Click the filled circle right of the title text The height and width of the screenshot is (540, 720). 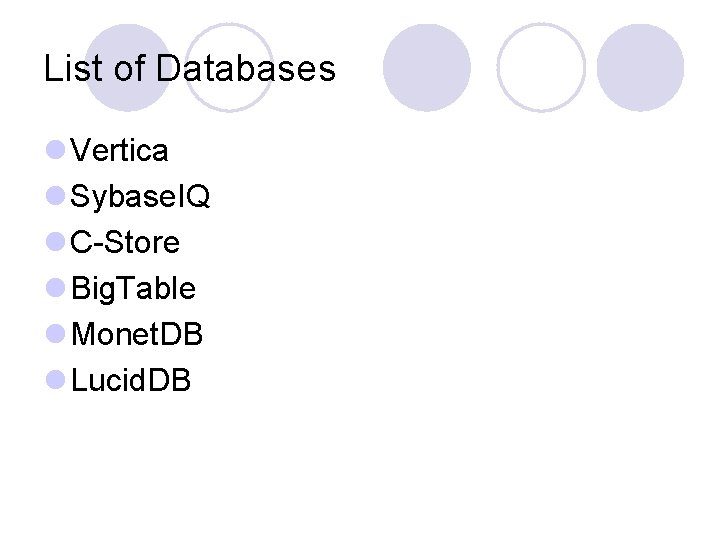tap(427, 68)
